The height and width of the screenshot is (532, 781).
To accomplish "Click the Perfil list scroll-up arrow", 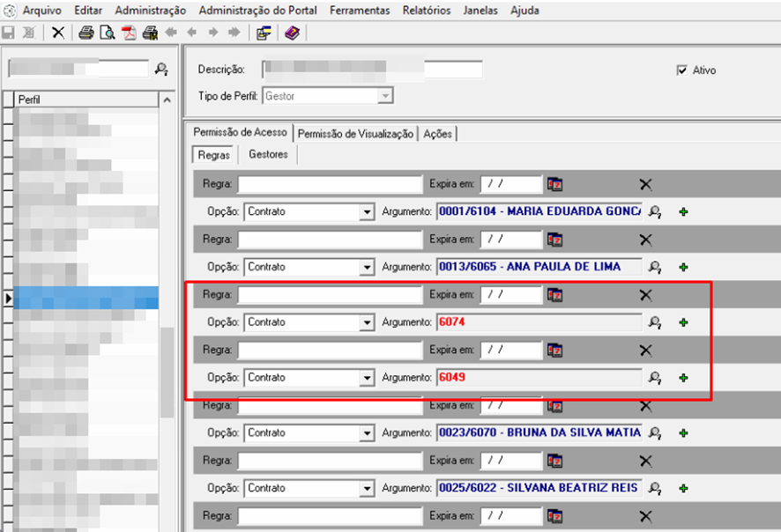I will click(x=167, y=100).
